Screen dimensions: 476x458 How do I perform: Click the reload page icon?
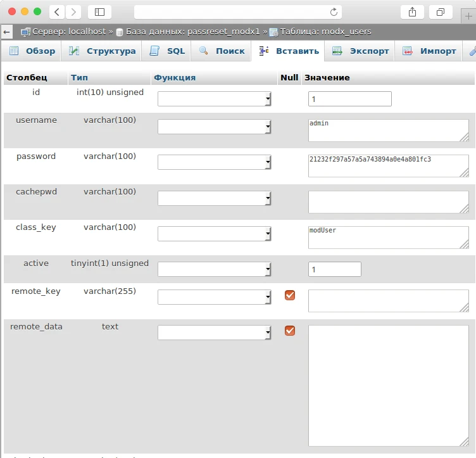click(334, 11)
